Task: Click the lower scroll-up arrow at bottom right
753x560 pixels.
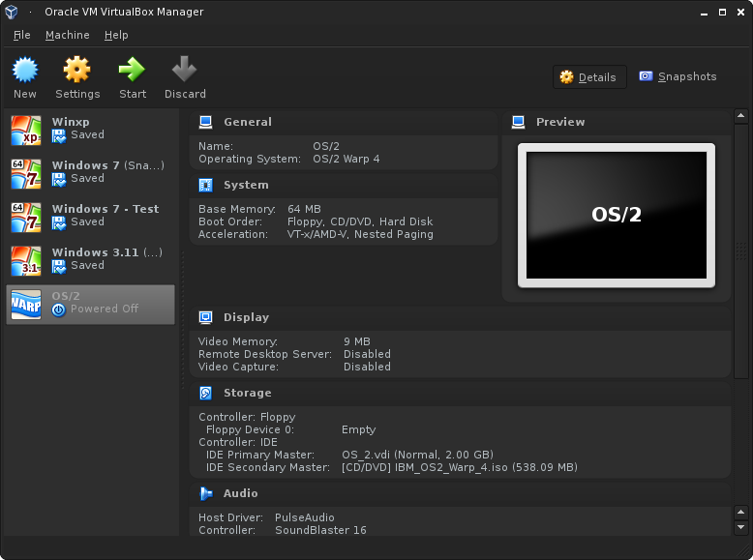Action: point(741,512)
